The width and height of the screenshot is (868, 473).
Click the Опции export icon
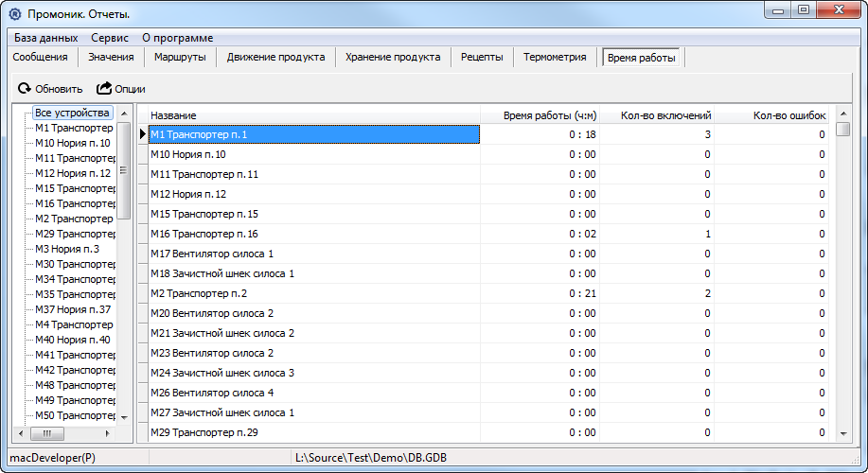pyautogui.click(x=104, y=89)
